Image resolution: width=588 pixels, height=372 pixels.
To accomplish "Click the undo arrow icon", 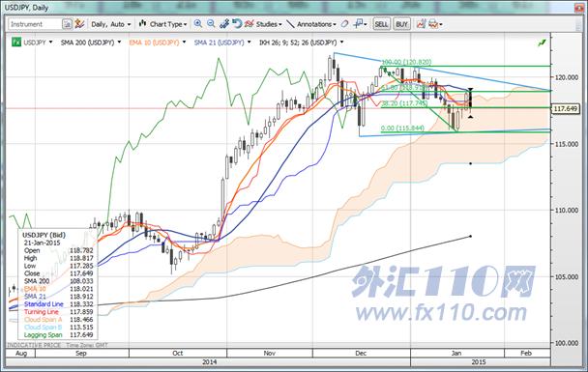I will tap(237, 24).
